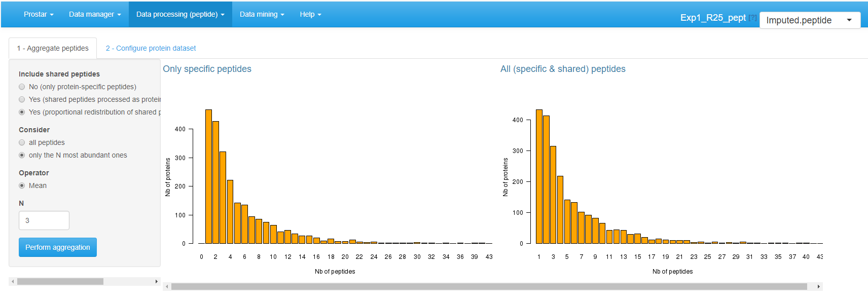This screenshot has width=868, height=302.
Task: Select shared peptides processed as protein option
Action: (x=22, y=99)
